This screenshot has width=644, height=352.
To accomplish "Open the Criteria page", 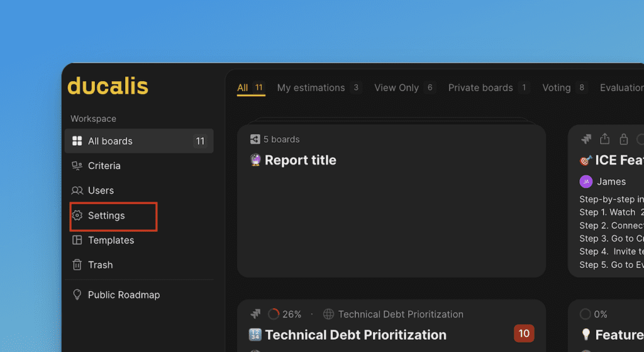I will (104, 166).
